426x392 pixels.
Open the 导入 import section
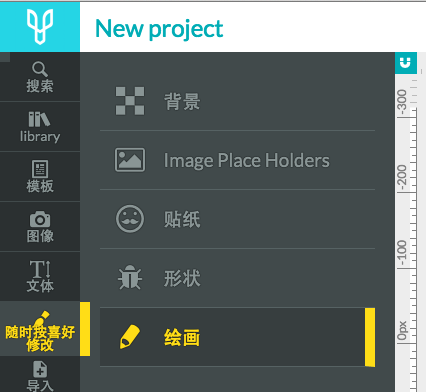tap(40, 375)
